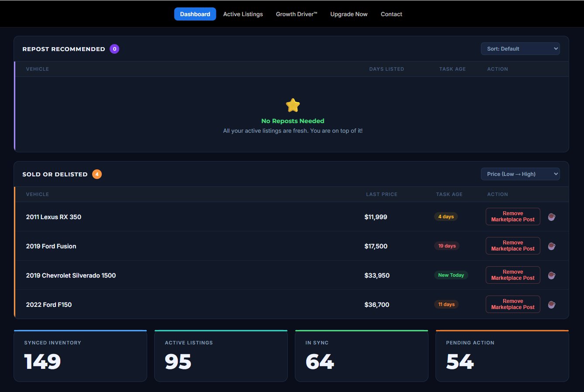The image size is (584, 392).
Task: Click the Days Listed column header
Action: click(x=387, y=69)
